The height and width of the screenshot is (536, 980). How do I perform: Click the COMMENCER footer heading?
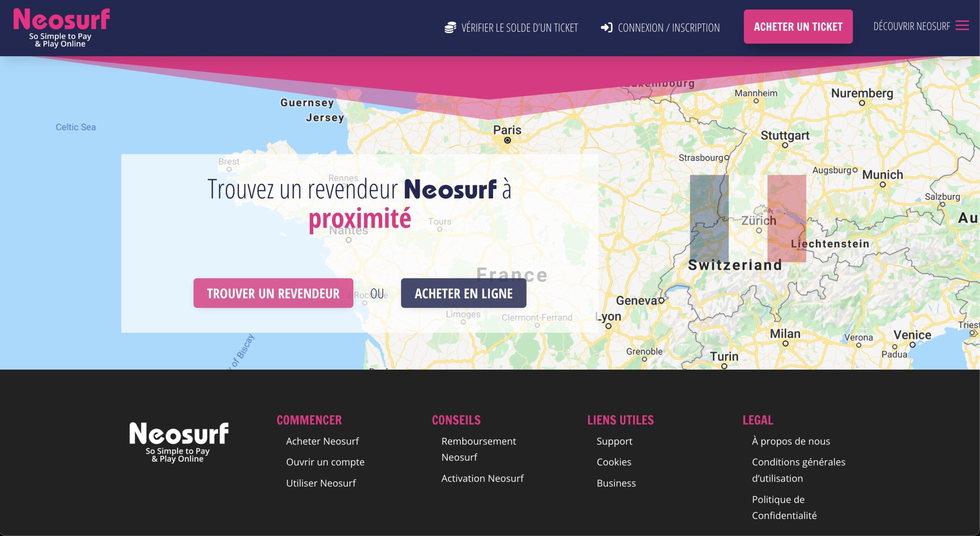coord(309,420)
